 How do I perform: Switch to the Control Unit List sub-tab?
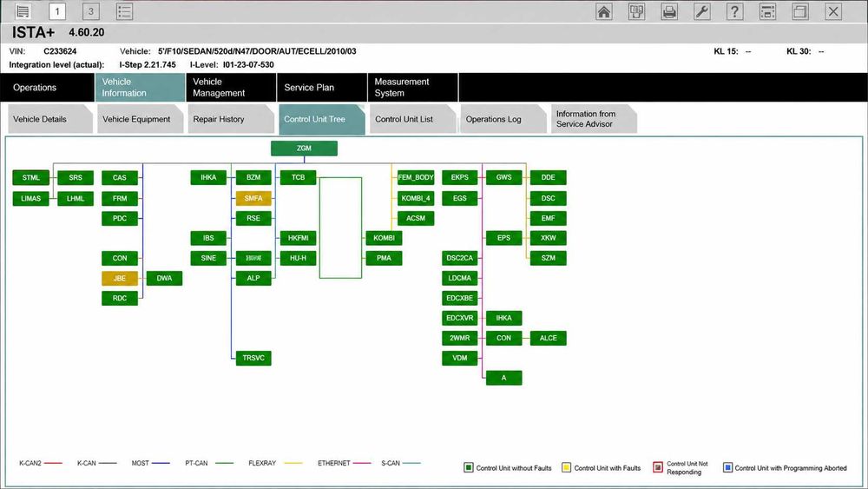[x=412, y=119]
